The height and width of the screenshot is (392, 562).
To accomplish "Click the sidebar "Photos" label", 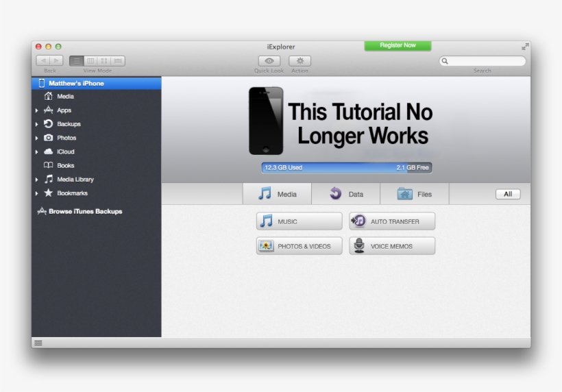I will 66,138.
